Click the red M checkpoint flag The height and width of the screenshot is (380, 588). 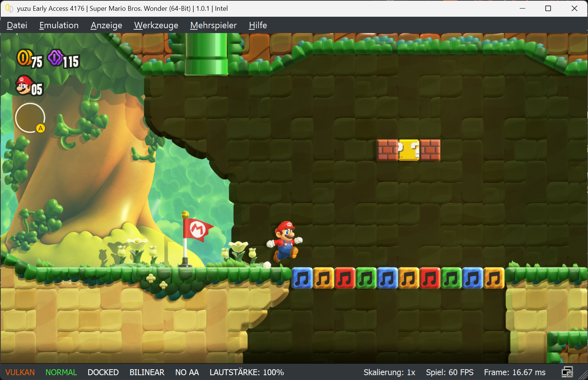pos(198,230)
